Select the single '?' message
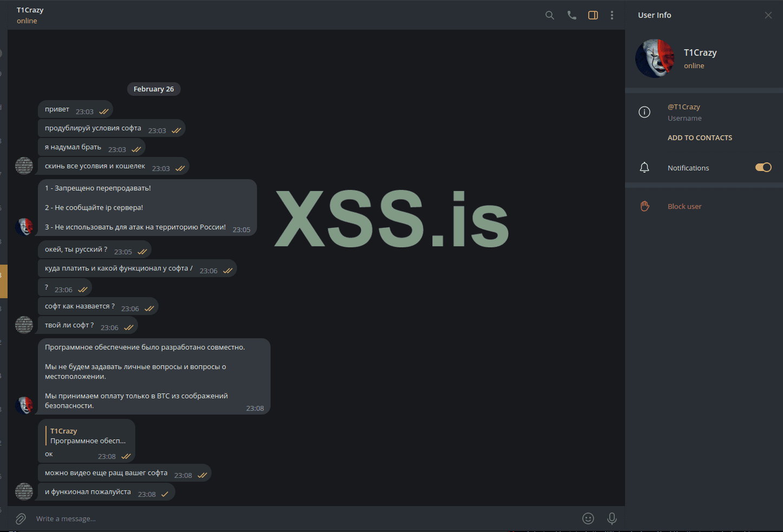 coord(64,288)
